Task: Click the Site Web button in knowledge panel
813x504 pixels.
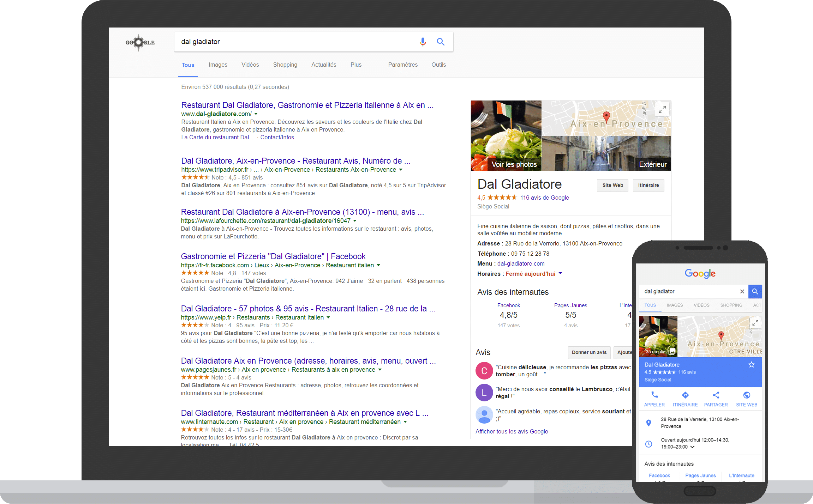Action: tap(612, 185)
